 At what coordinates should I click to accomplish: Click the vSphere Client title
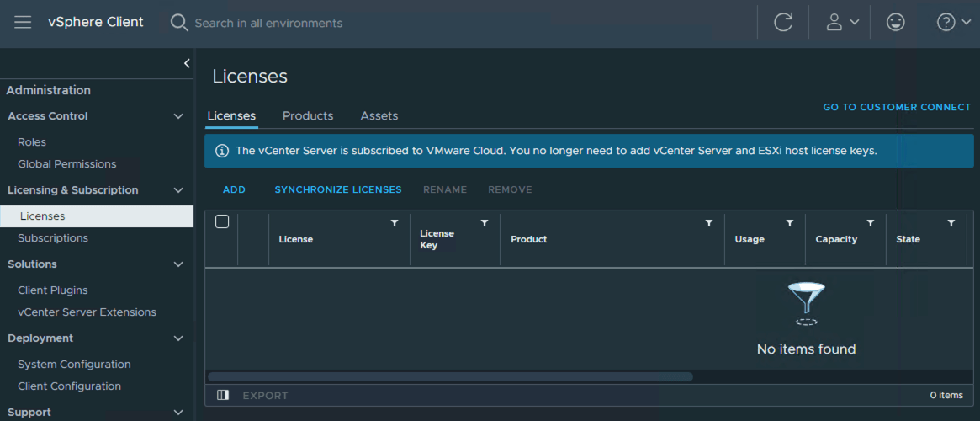[96, 22]
